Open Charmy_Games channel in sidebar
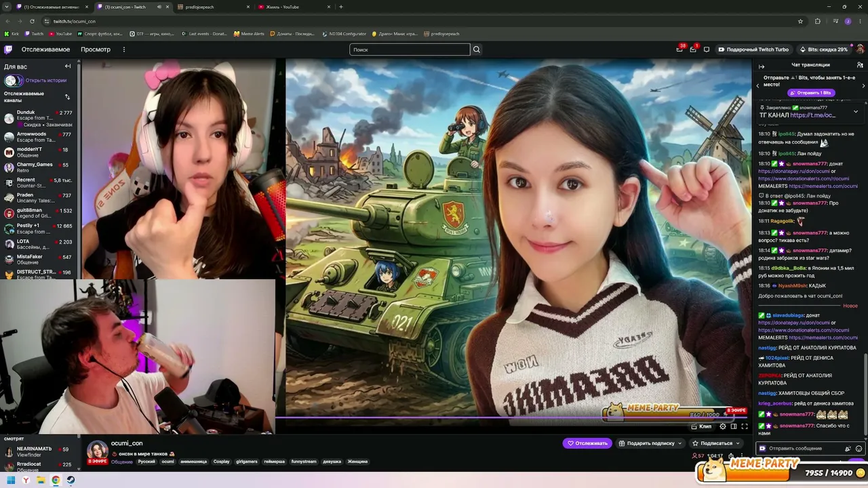The width and height of the screenshot is (868, 488). click(39, 167)
